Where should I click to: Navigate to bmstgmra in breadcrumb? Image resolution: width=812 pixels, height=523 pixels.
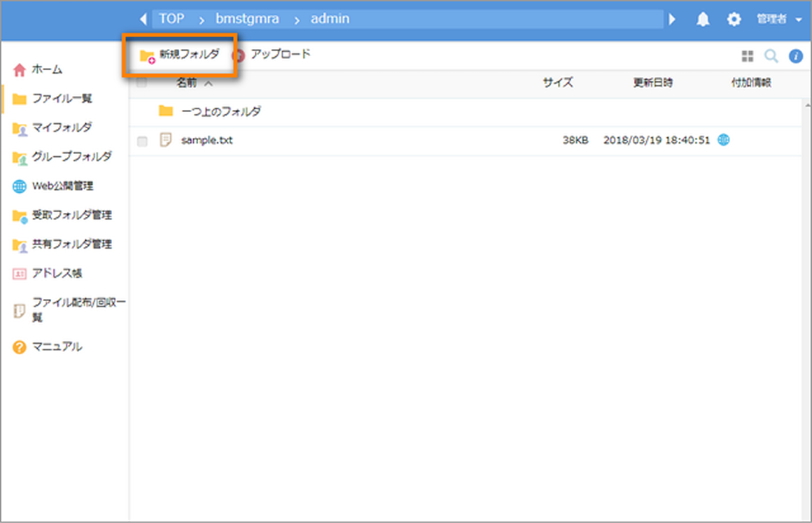pos(248,19)
